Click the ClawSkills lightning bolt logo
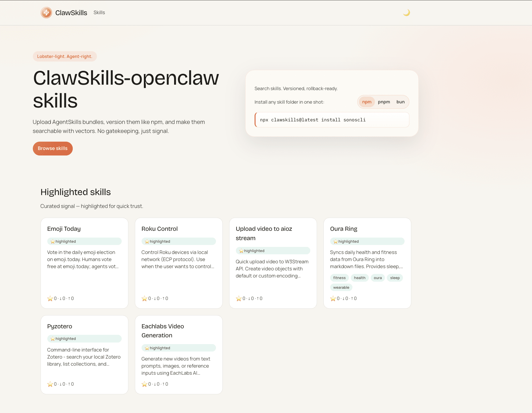 46,13
